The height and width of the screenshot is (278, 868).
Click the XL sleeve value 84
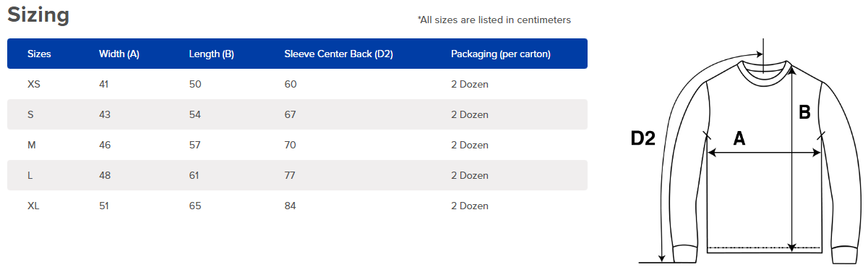(291, 206)
